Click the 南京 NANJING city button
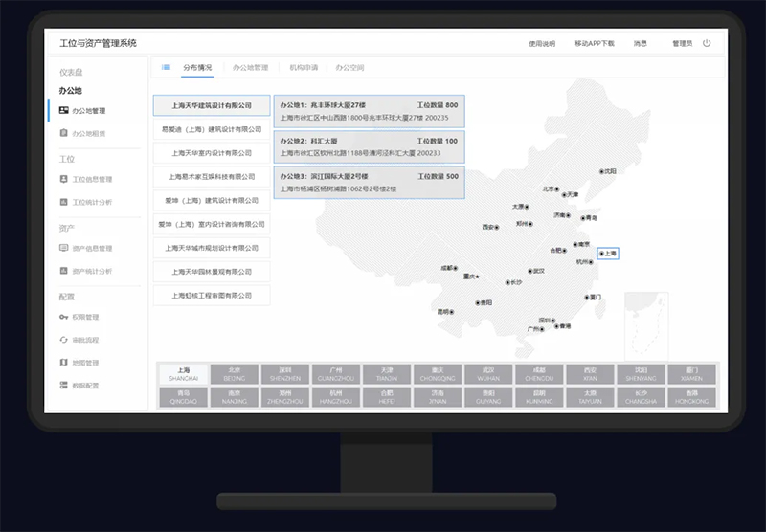Screen dimensions: 766x532 coord(235,397)
